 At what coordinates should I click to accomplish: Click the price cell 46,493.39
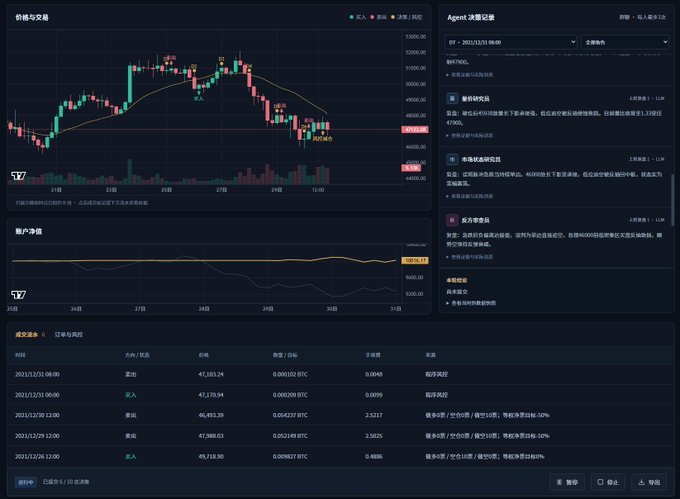tap(211, 415)
